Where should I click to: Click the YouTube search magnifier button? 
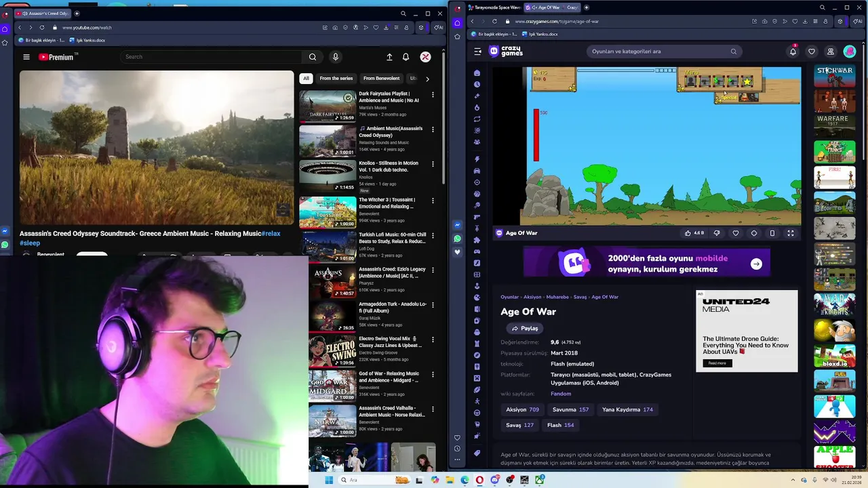click(313, 57)
